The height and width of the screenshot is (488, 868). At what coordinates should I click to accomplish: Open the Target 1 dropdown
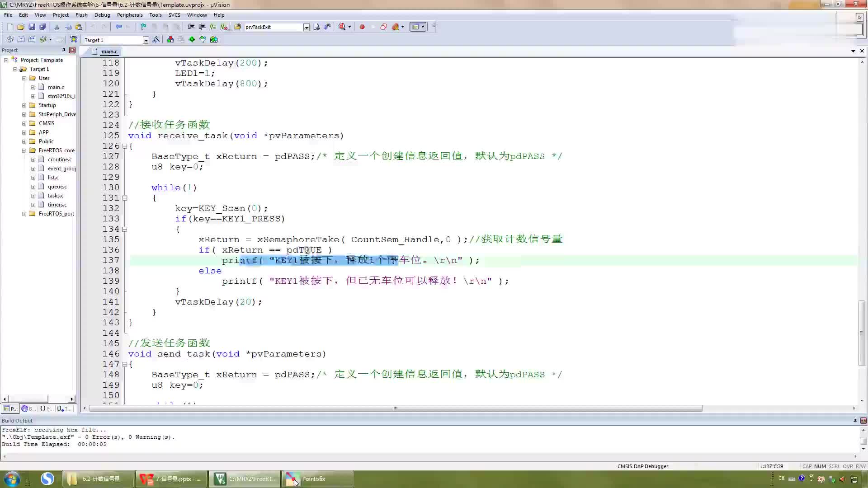[x=146, y=40]
